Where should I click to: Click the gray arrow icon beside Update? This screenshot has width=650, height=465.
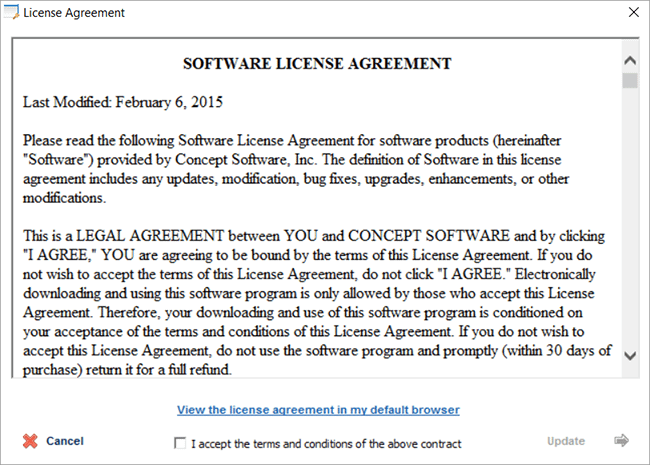(x=622, y=441)
